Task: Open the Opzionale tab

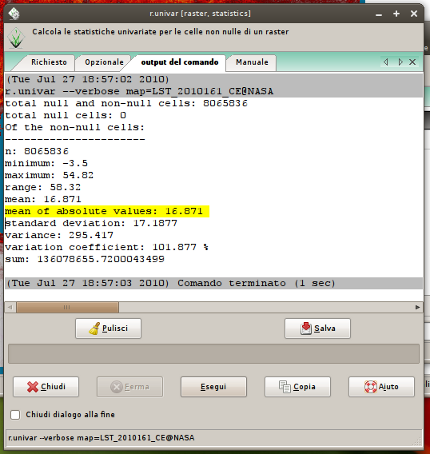Action: 104,62
